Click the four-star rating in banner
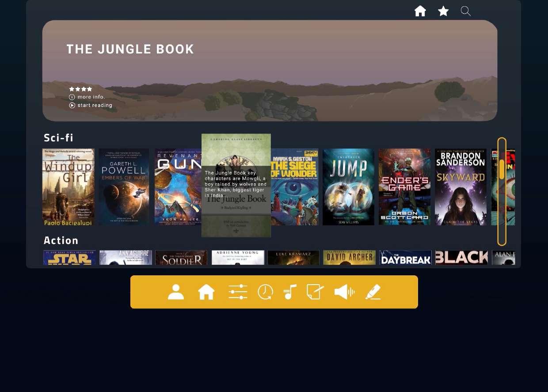This screenshot has width=548, height=392. click(x=80, y=89)
